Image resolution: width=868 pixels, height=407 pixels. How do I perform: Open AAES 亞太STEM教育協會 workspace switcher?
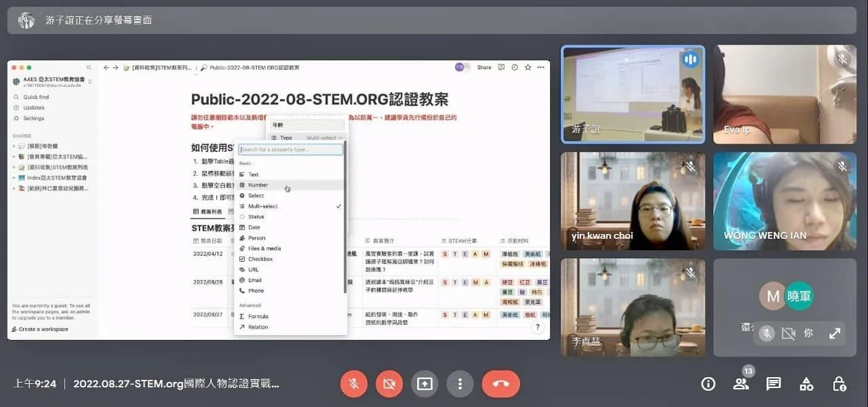[53, 81]
